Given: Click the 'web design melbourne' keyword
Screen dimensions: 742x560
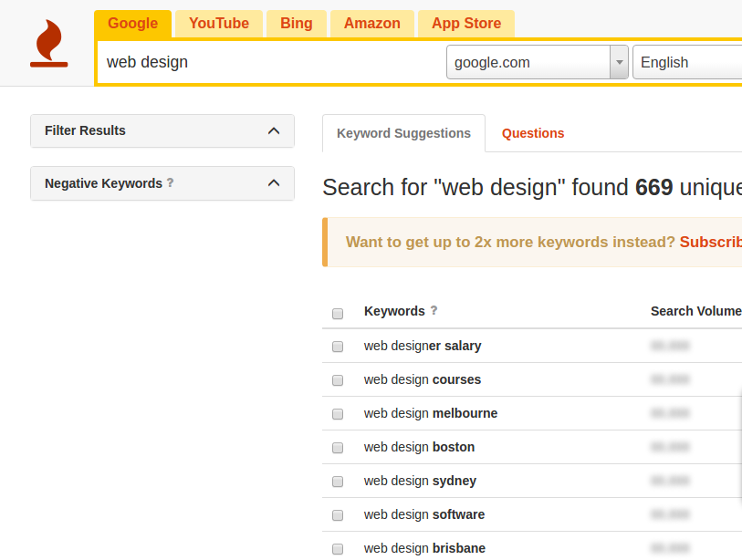Looking at the screenshot, I should coord(431,413).
